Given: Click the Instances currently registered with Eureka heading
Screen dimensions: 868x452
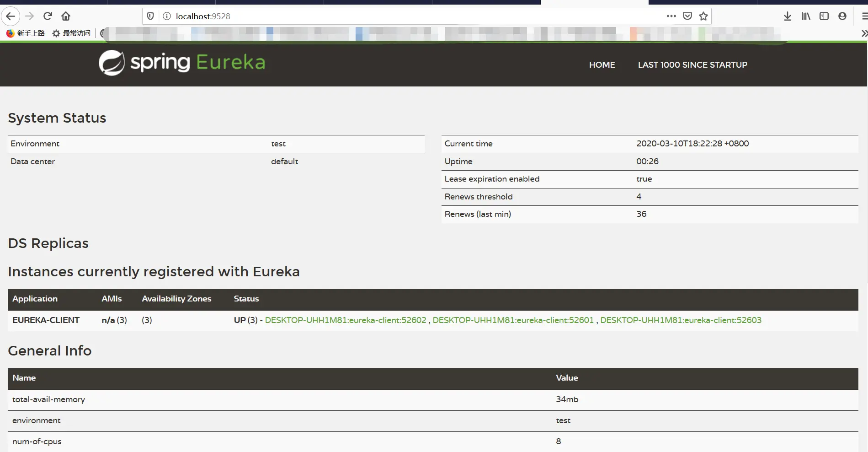Looking at the screenshot, I should coord(154,272).
